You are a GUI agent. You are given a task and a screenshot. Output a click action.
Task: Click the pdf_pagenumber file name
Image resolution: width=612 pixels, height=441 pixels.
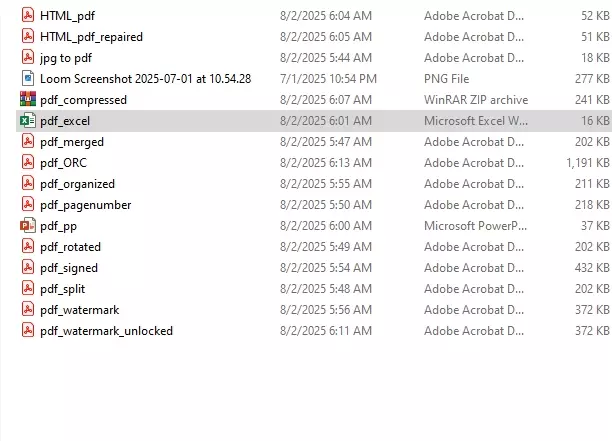click(85, 205)
